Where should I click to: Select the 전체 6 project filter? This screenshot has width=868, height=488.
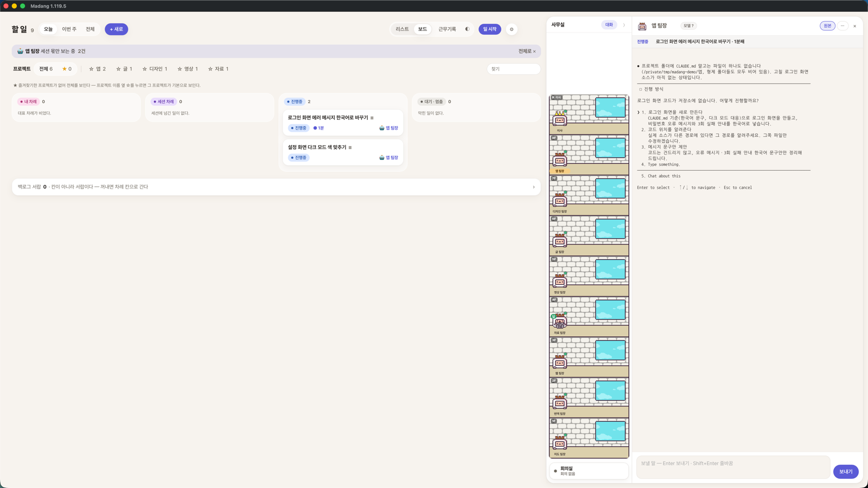coord(46,69)
